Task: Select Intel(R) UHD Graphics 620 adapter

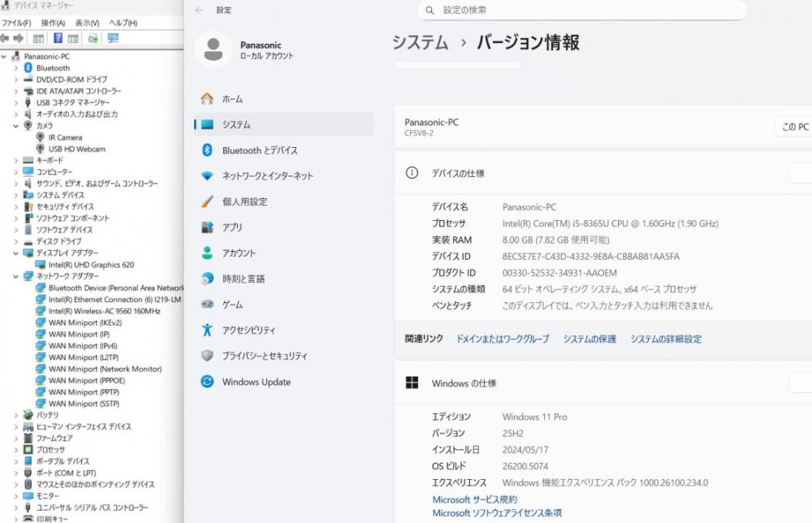Action: pyautogui.click(x=91, y=265)
